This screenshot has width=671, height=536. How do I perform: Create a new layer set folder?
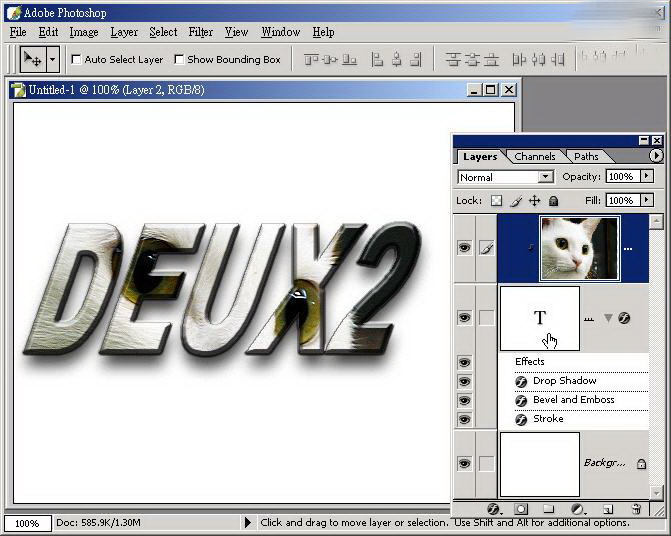coord(549,509)
